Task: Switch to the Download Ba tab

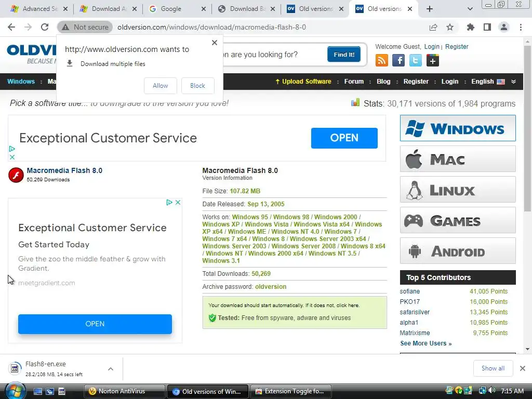Action: pyautogui.click(x=246, y=9)
